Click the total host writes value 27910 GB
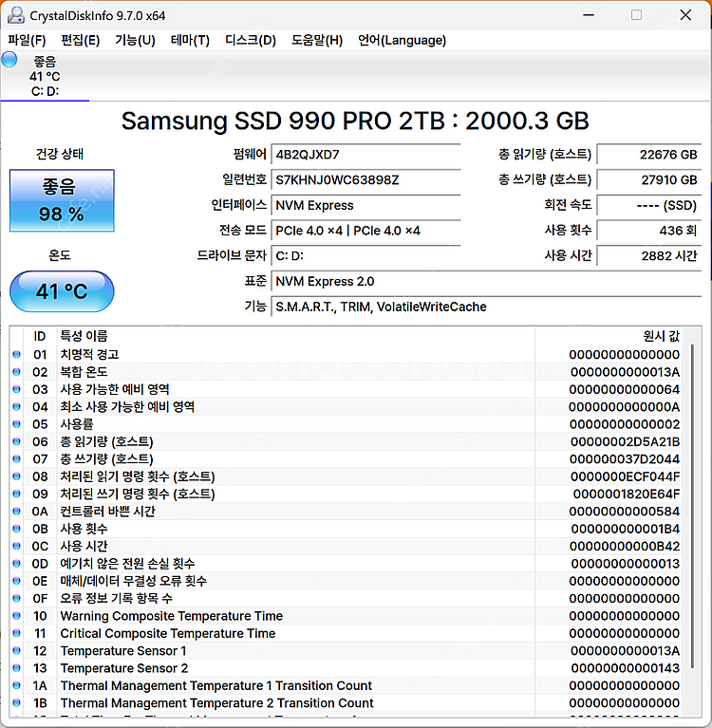The image size is (712, 728). [648, 180]
